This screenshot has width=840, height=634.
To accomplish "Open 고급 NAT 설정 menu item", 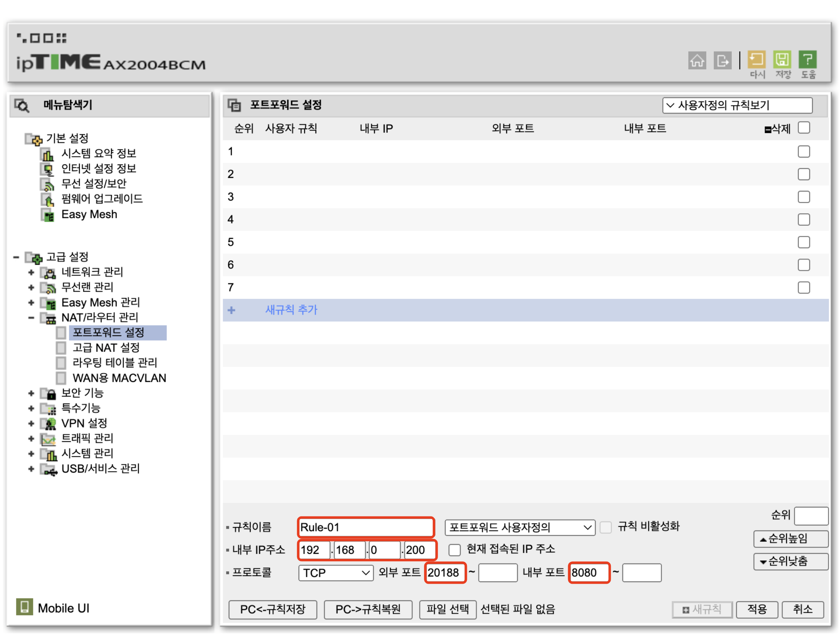I will 106,348.
